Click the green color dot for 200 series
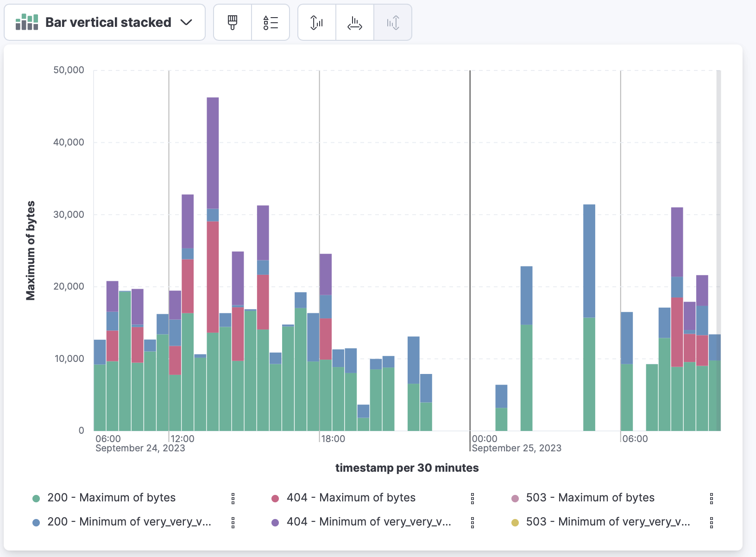 pyautogui.click(x=36, y=498)
